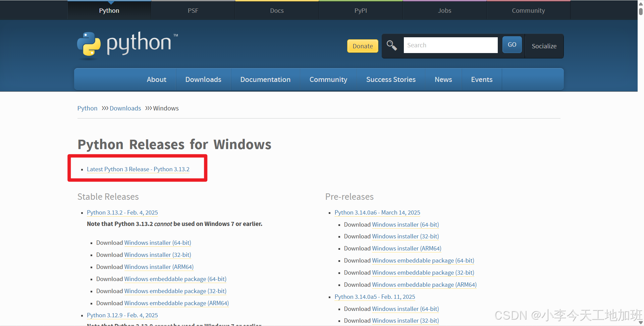The image size is (644, 326).
Task: Click the GO search button
Action: 512,45
